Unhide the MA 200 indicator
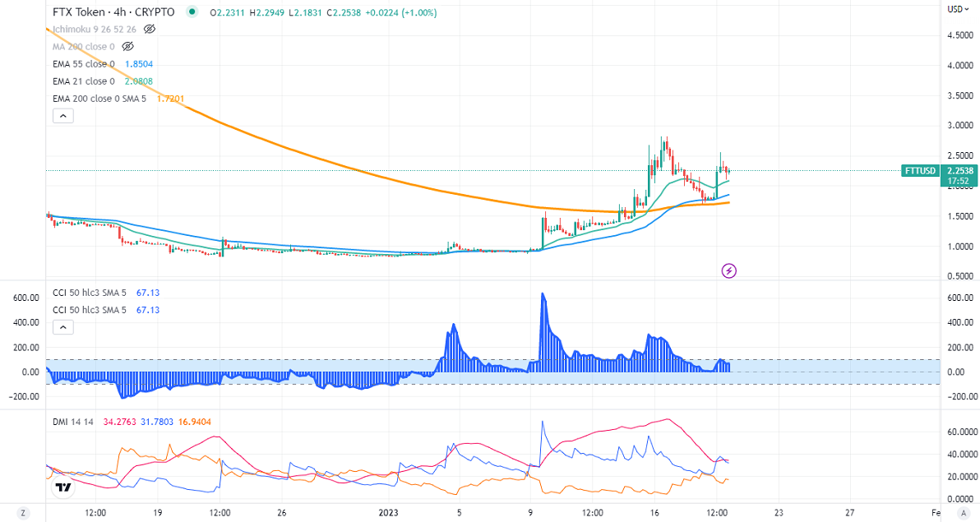 point(127,47)
